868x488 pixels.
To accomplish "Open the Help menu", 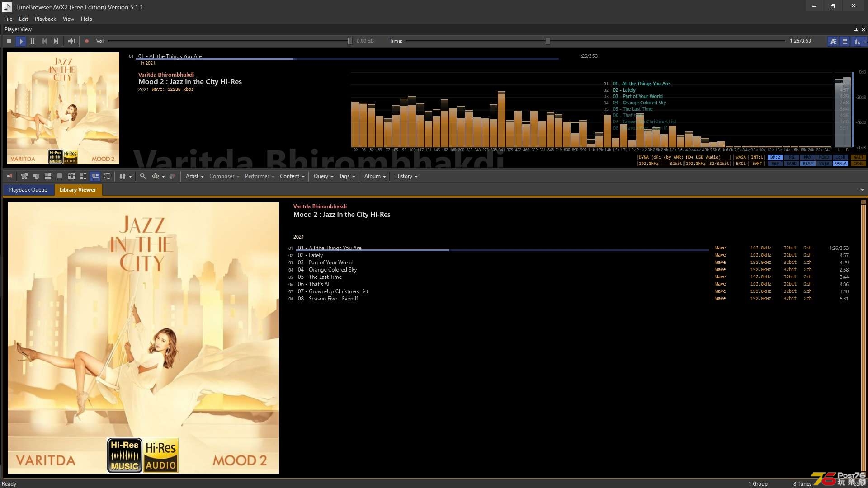I will [86, 19].
